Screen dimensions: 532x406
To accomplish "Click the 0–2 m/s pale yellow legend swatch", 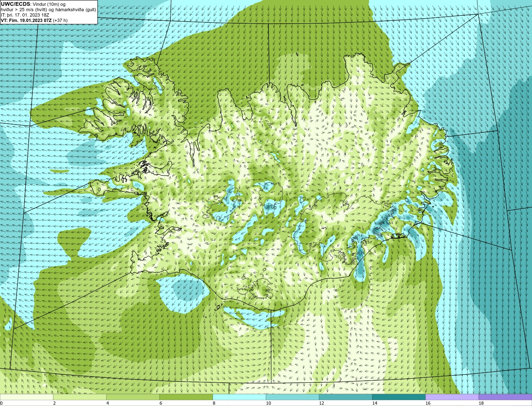I will coord(27,397).
